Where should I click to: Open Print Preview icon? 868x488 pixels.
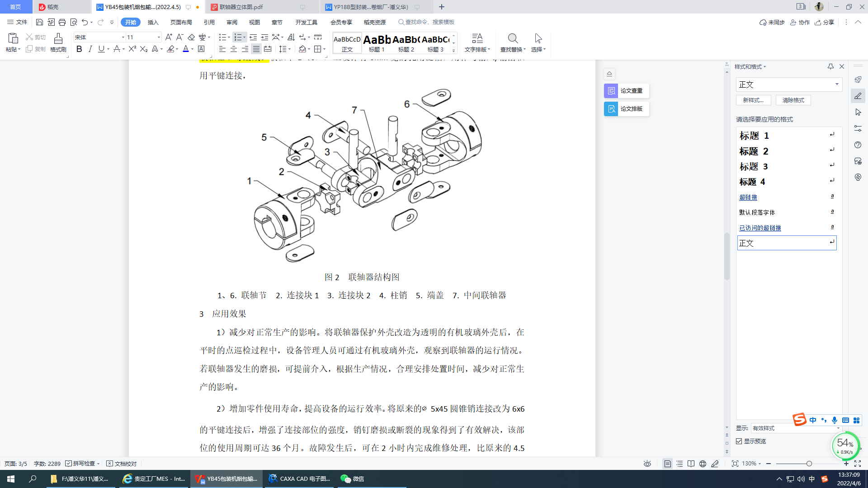pyautogui.click(x=73, y=22)
